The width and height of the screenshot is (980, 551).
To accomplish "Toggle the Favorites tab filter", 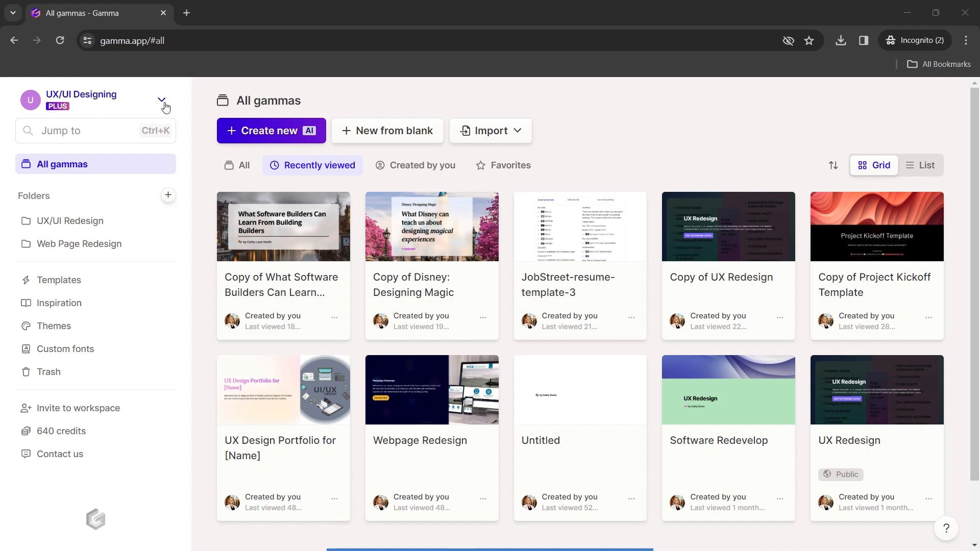I will tap(504, 165).
